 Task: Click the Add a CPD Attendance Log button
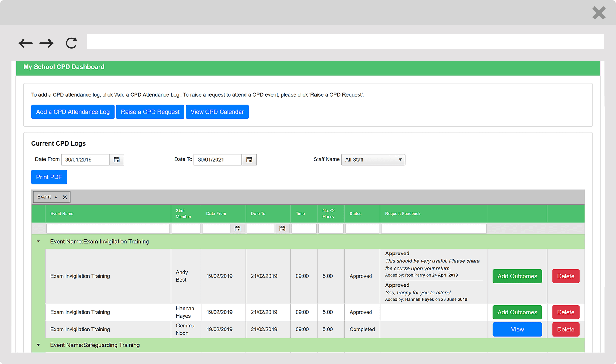(x=73, y=112)
